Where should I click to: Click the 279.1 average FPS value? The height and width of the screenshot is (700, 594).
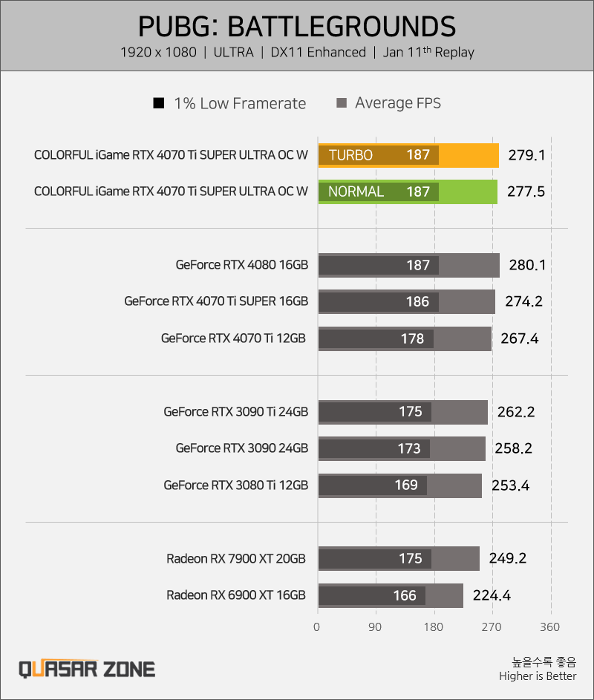point(526,155)
